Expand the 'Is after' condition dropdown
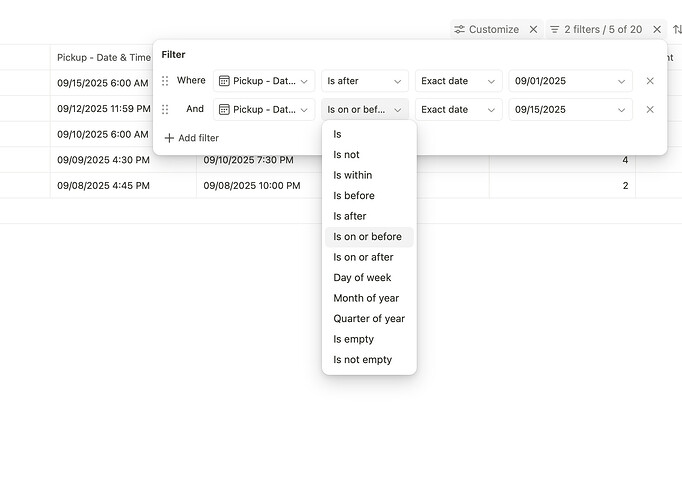 pos(364,81)
